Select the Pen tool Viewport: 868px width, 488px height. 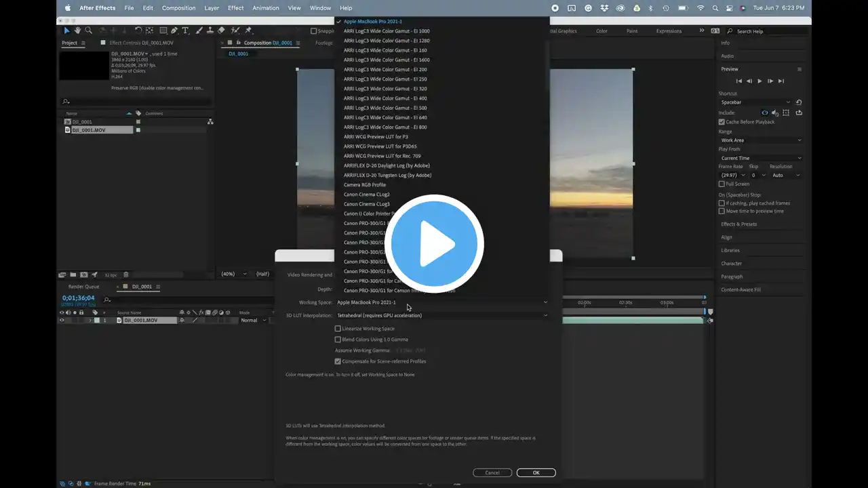[x=174, y=30]
